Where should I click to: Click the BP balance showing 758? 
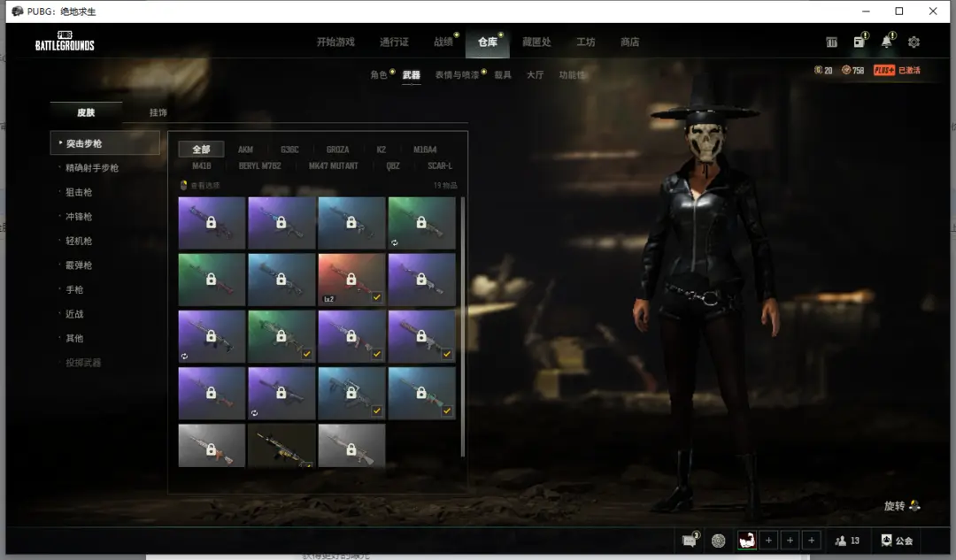(853, 70)
